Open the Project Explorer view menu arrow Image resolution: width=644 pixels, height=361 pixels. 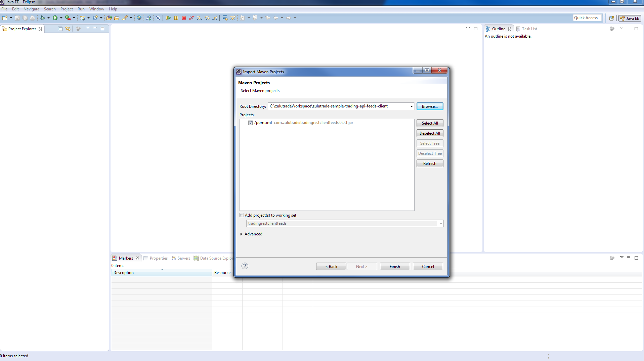click(88, 28)
